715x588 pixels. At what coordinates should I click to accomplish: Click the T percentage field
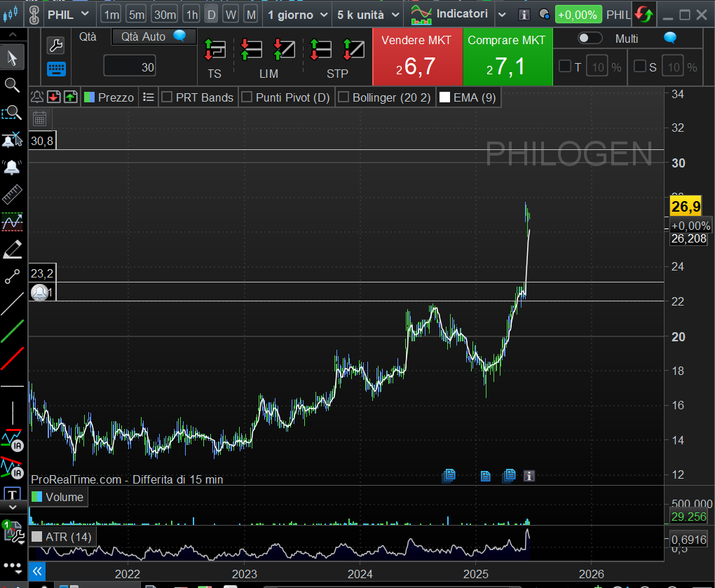[597, 67]
